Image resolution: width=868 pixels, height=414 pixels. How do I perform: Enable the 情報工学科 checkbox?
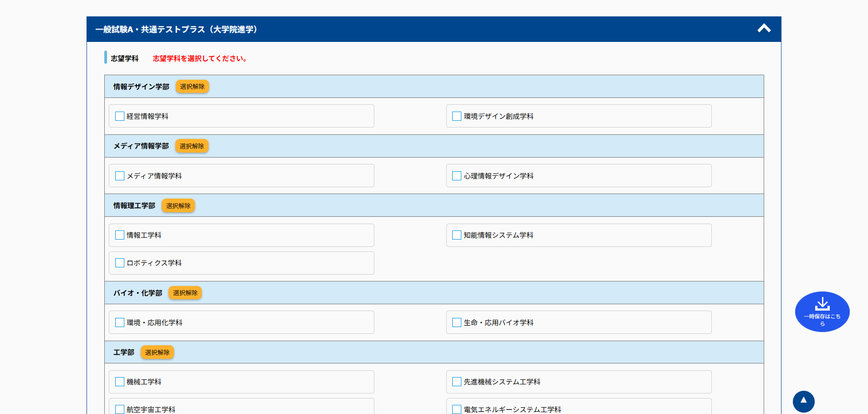tap(120, 235)
